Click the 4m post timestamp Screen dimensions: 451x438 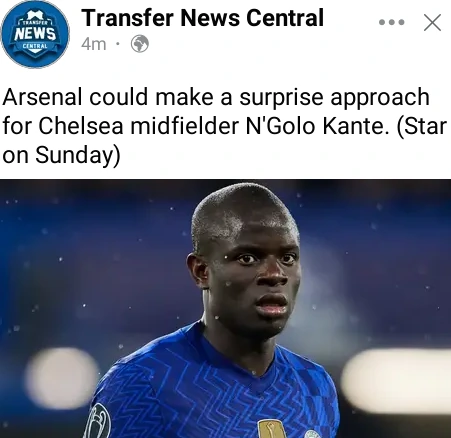pyautogui.click(x=94, y=44)
